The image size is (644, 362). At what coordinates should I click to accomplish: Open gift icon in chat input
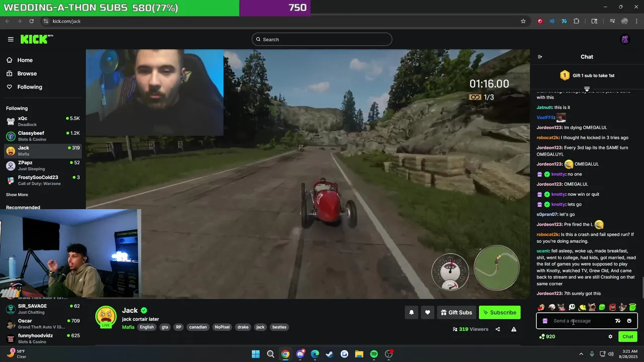point(545,321)
